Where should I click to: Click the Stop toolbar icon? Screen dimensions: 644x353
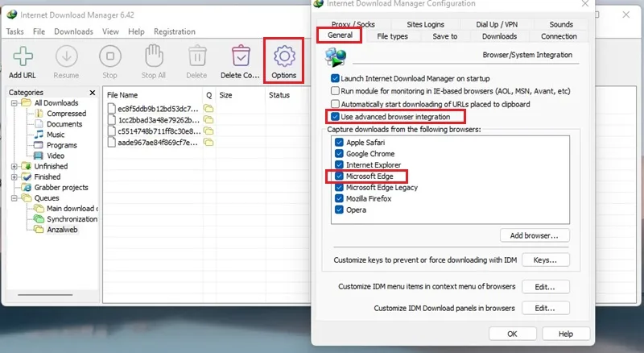click(x=110, y=56)
